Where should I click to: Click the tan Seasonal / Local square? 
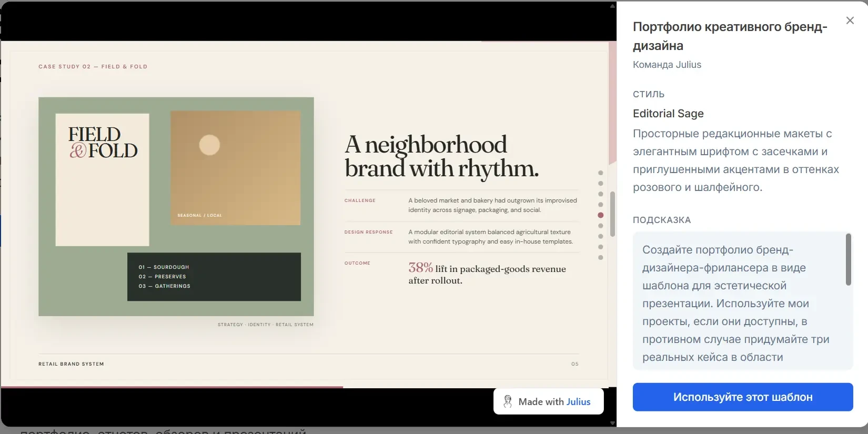[236, 168]
